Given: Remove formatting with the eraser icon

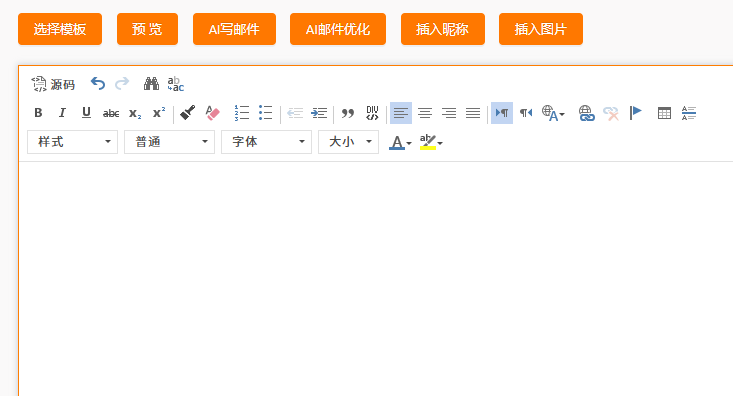Looking at the screenshot, I should (212, 113).
